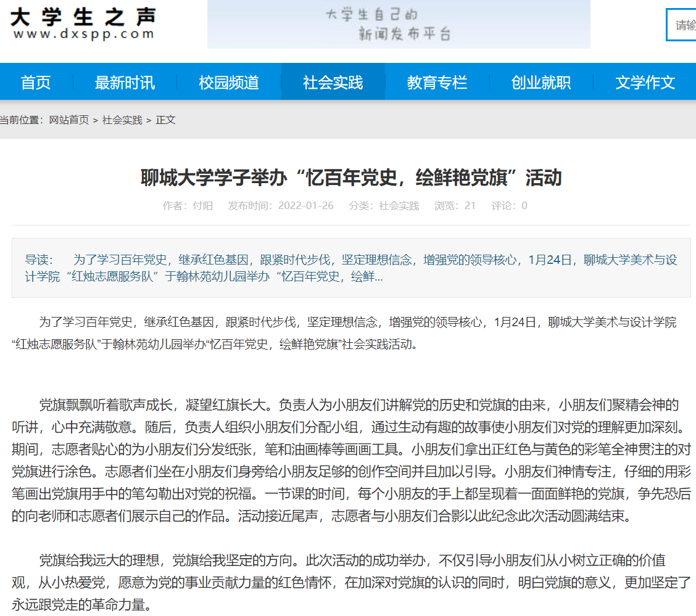Open the 首页 navigation item
This screenshot has width=696, height=616.
coord(36,83)
